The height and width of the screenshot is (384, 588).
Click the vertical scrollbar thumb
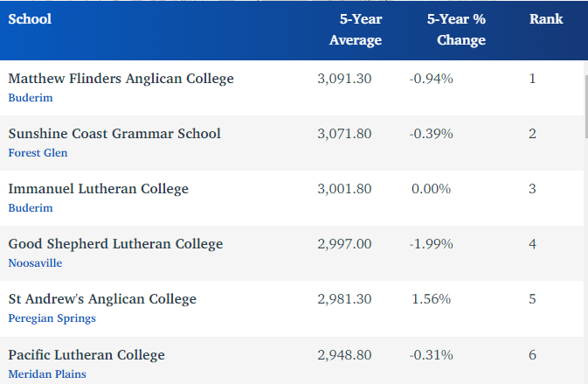pyautogui.click(x=585, y=105)
